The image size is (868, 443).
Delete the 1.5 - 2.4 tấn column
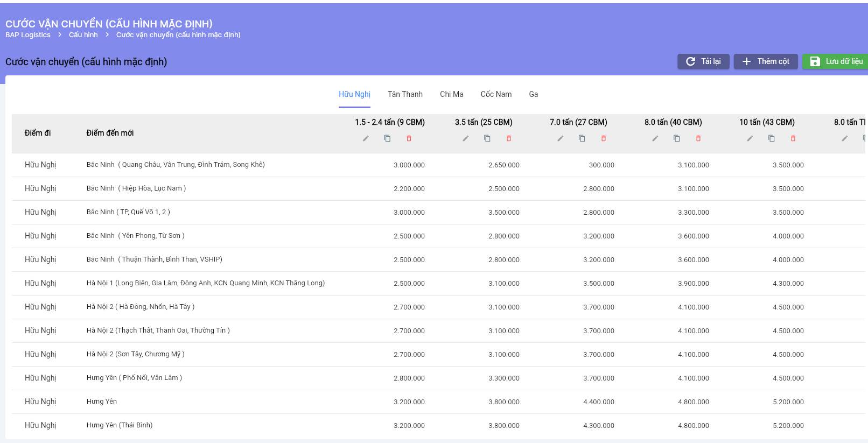pyautogui.click(x=409, y=138)
